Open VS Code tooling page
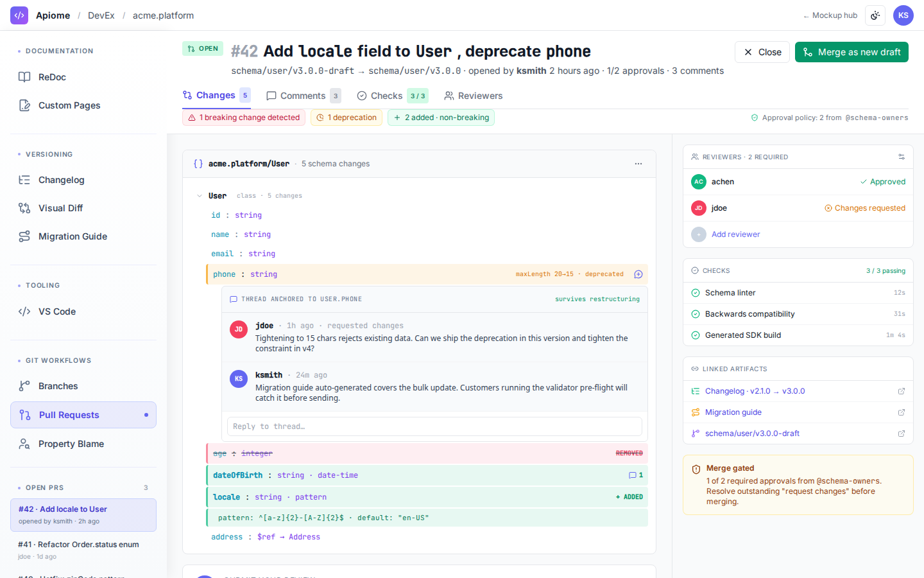The image size is (924, 578). click(x=83, y=311)
